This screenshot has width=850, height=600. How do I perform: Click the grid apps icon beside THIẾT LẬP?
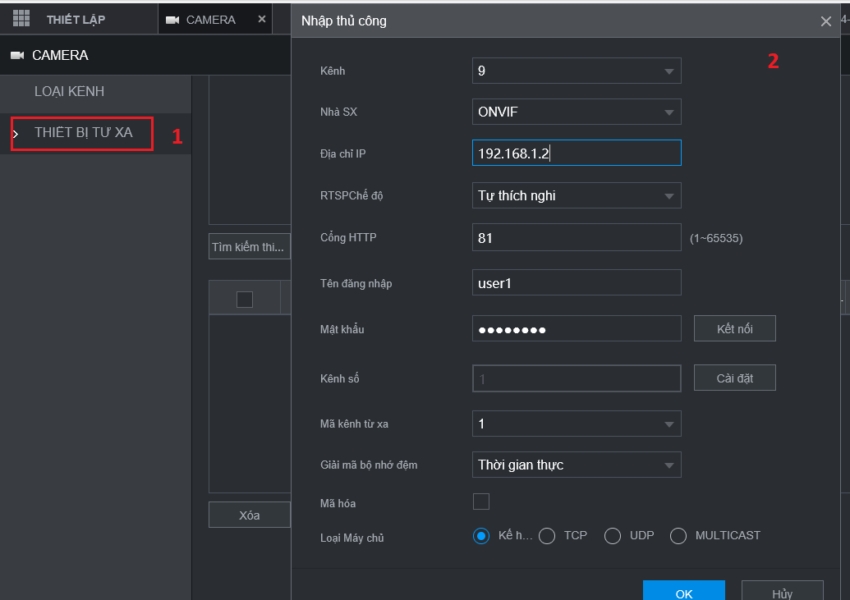(x=20, y=18)
